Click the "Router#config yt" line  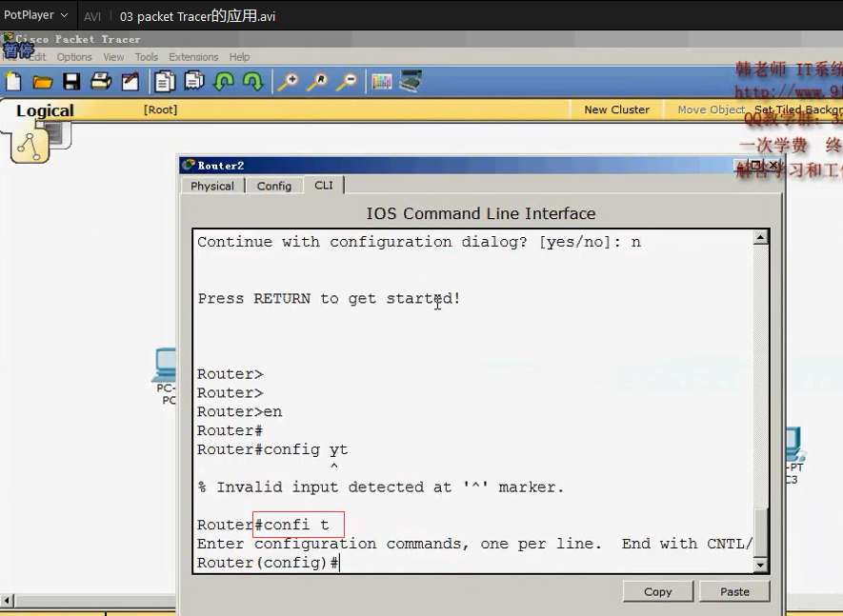coord(272,449)
